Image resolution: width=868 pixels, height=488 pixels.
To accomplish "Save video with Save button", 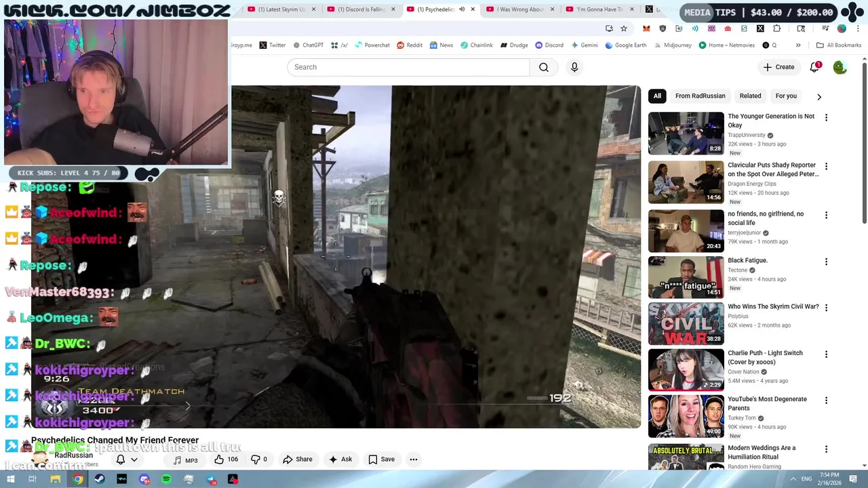I will pyautogui.click(x=381, y=460).
